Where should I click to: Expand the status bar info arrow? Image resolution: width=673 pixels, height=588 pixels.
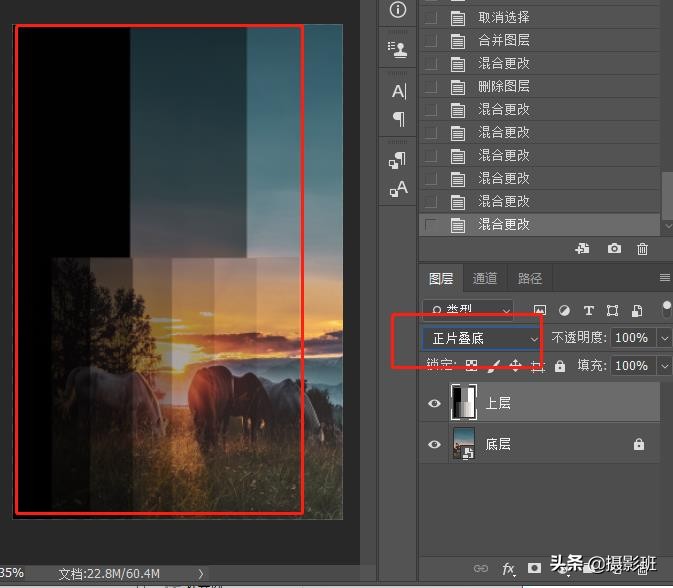click(200, 573)
